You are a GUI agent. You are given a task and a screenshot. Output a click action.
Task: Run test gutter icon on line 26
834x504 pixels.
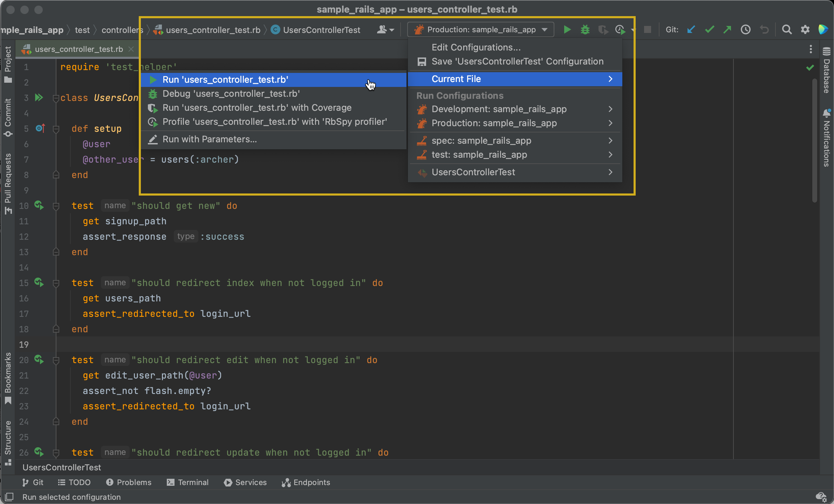(x=39, y=452)
